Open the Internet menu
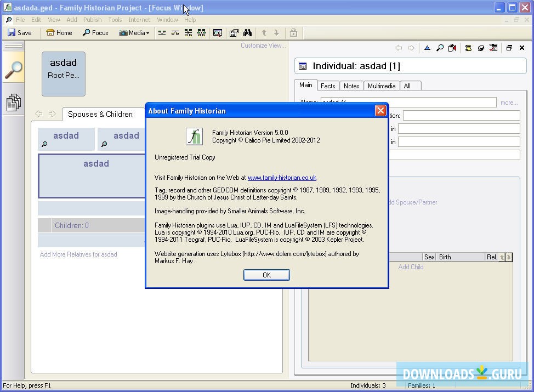The height and width of the screenshot is (392, 534). [139, 20]
